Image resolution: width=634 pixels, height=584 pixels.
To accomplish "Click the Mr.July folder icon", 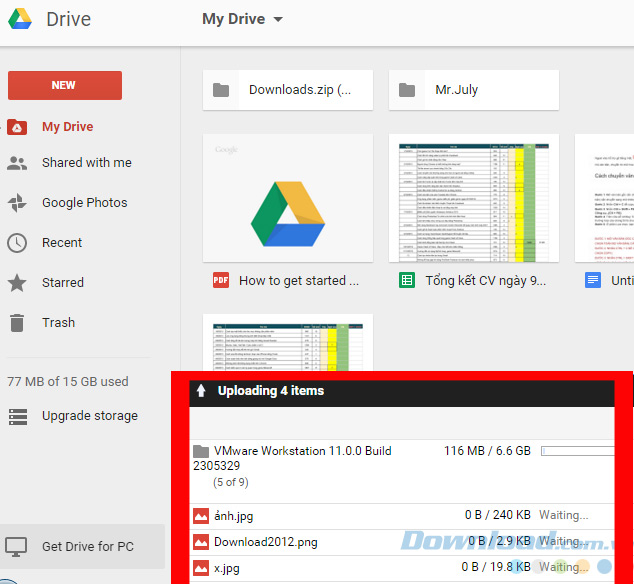I will (x=407, y=90).
